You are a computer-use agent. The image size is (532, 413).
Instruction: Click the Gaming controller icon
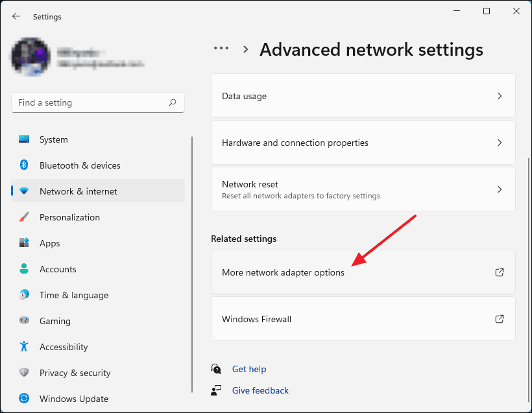pos(24,320)
